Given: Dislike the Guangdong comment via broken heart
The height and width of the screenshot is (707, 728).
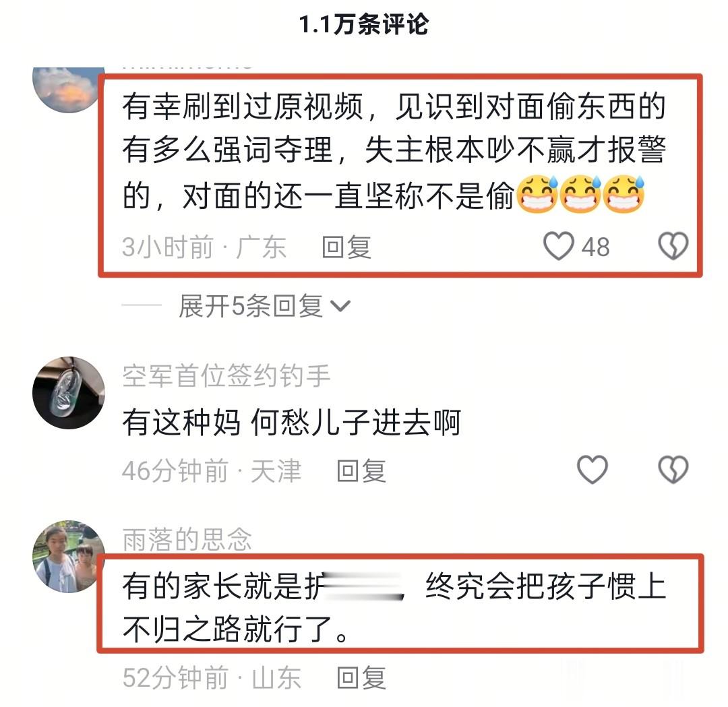Looking at the screenshot, I should point(673,246).
